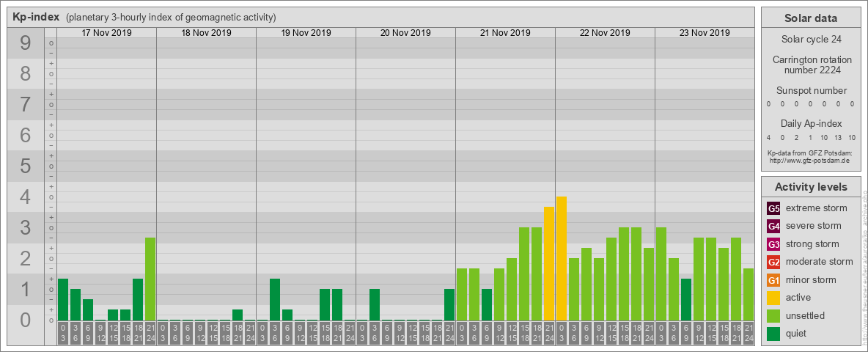Click 'Carrington rotation number 2224' text

point(812,65)
